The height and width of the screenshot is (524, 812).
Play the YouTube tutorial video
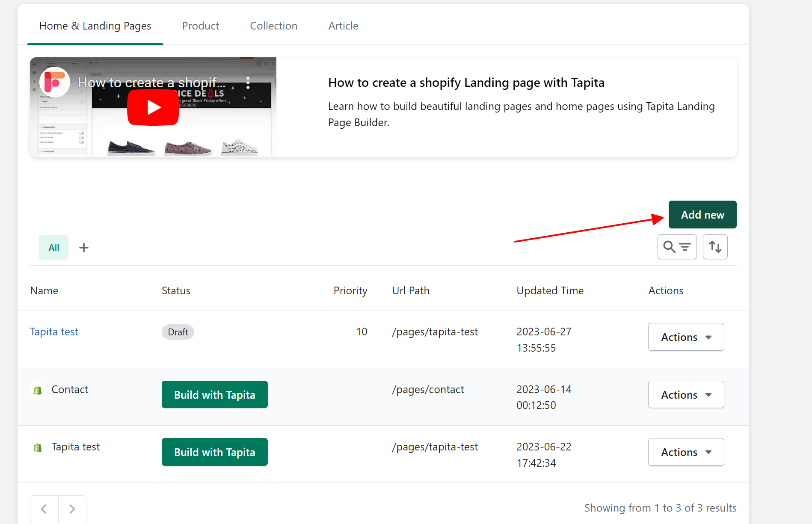153,107
